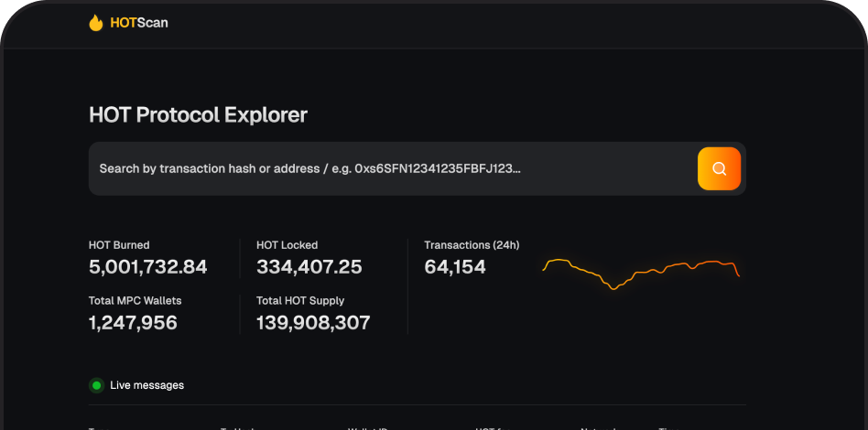
Task: Click the HOT Locked label
Action: coord(287,245)
